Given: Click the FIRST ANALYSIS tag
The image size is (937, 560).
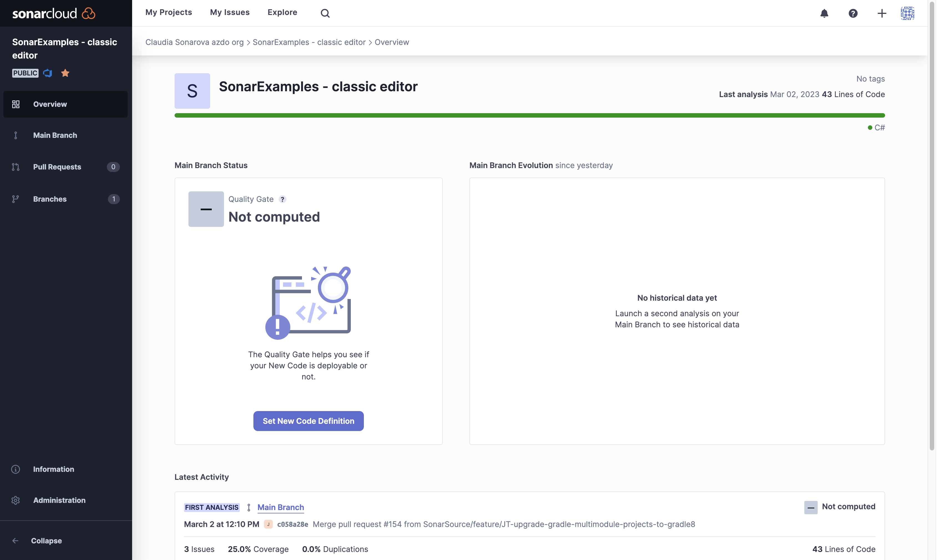Looking at the screenshot, I should 212,508.
